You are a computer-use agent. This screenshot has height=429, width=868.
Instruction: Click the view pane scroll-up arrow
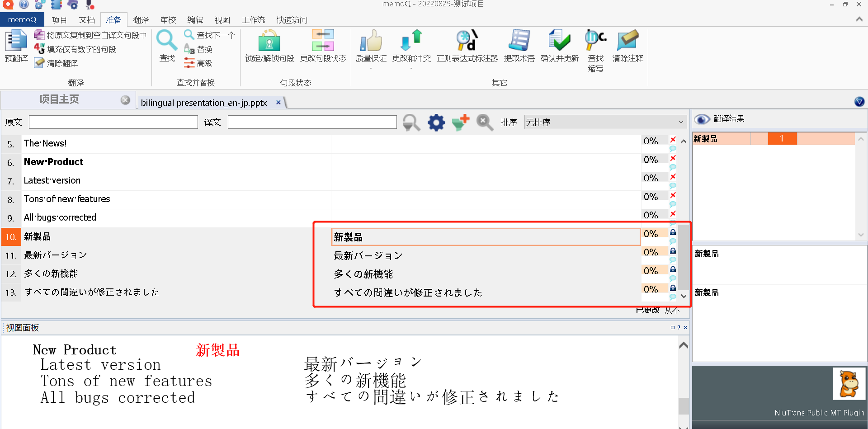click(684, 345)
